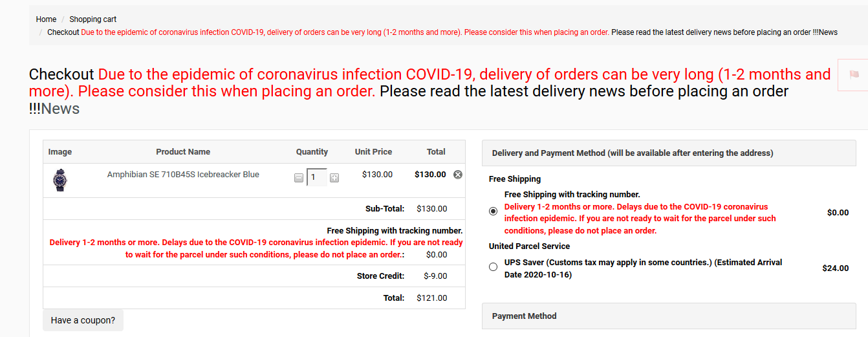Screen dimensions: 868x337
Task: Click the Product Name column header
Action: [x=183, y=152]
